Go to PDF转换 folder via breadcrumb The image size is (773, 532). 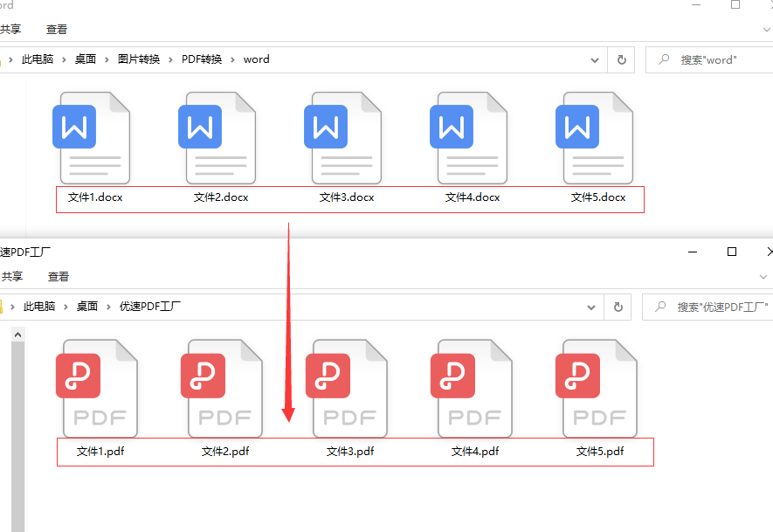pos(204,59)
